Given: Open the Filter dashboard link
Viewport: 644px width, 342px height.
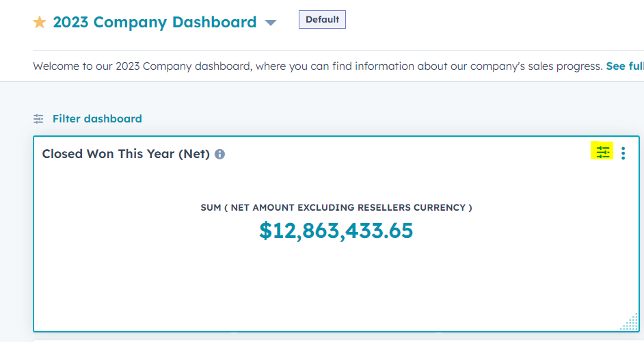Looking at the screenshot, I should (x=97, y=119).
